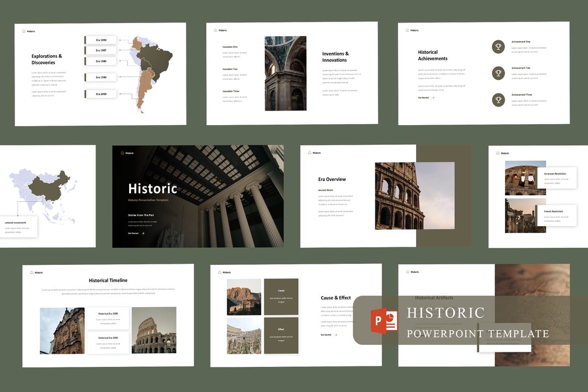The width and height of the screenshot is (588, 392).
Task: Click the Explorations & Discoveries heading
Action: pyautogui.click(x=47, y=59)
